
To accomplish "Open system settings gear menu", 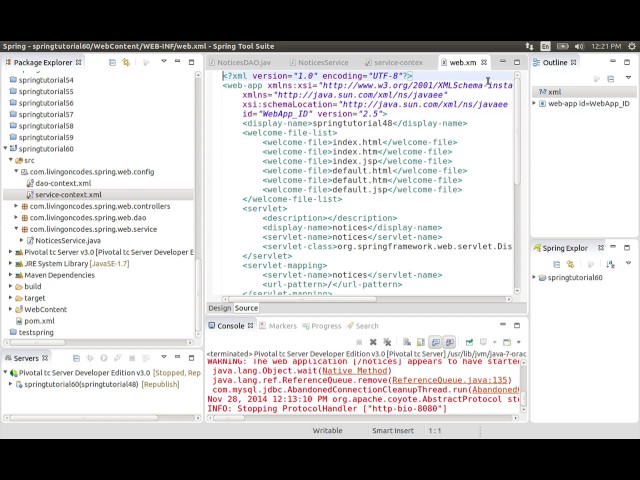I will tap(631, 46).
